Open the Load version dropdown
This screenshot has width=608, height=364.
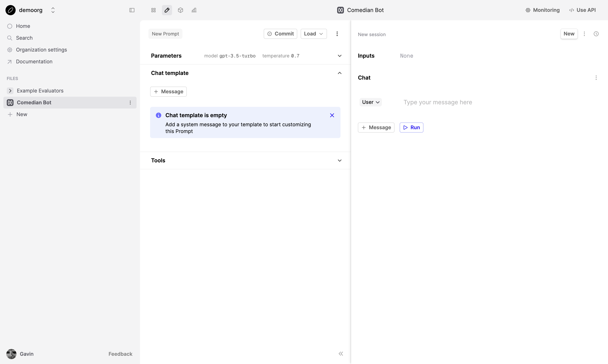tap(313, 34)
